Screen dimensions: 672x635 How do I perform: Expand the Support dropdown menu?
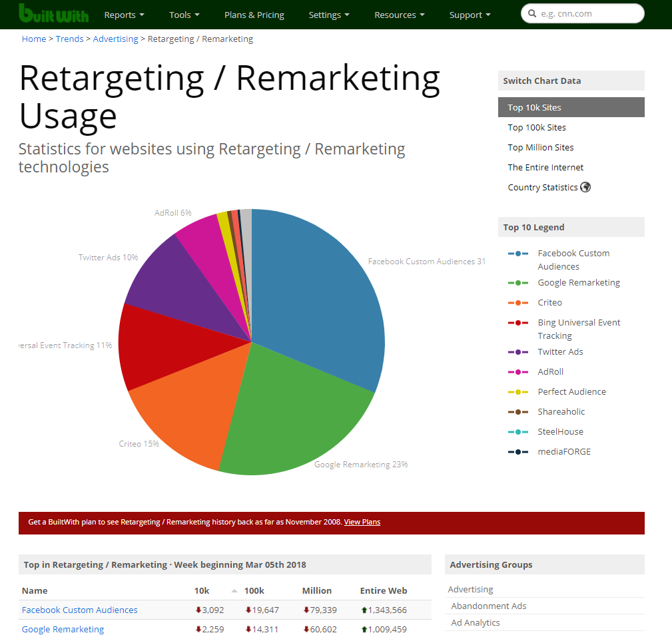(x=470, y=15)
